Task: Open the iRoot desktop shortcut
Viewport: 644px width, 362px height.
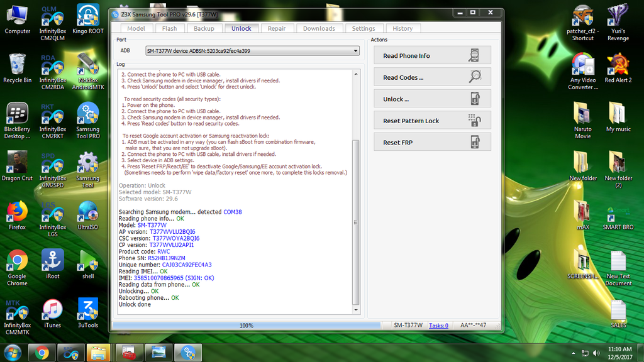Action: [x=52, y=264]
